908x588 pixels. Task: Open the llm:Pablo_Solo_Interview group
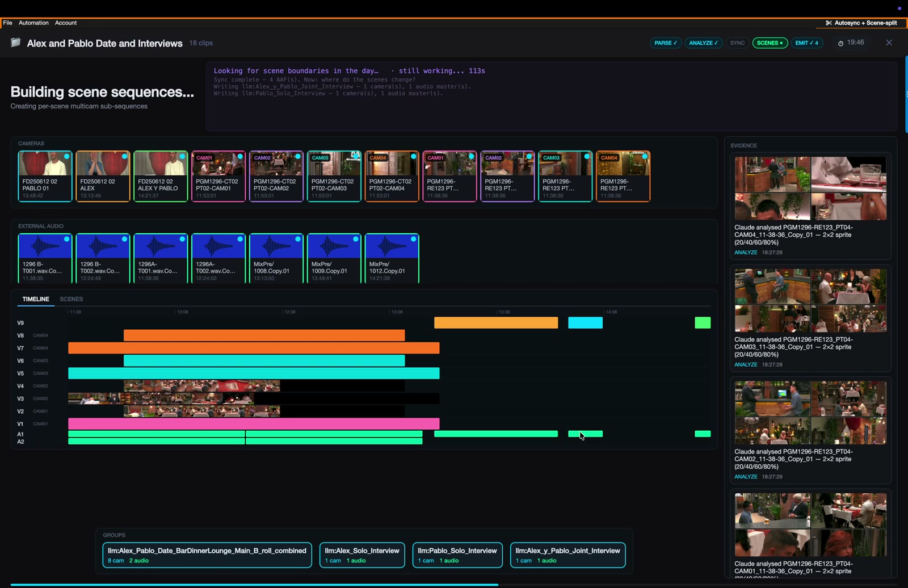[457, 555]
